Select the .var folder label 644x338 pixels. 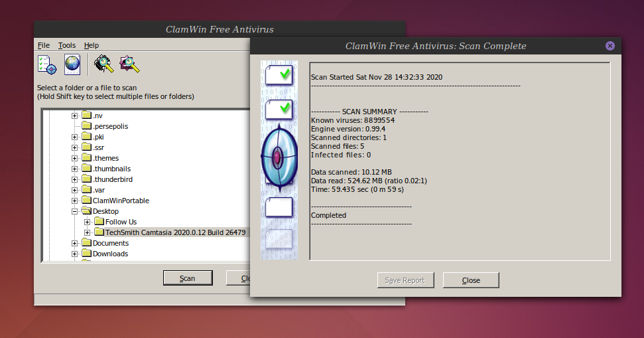point(99,191)
